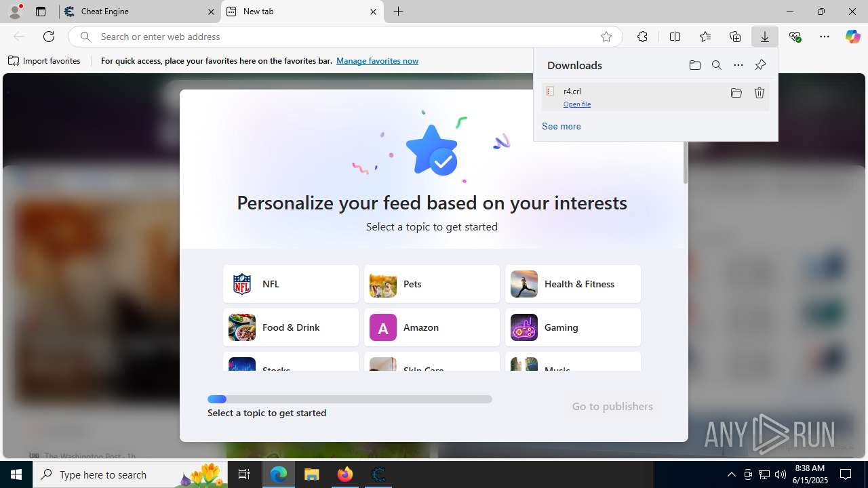Open the Collections icon
This screenshot has height=488, width=868.
(x=735, y=37)
